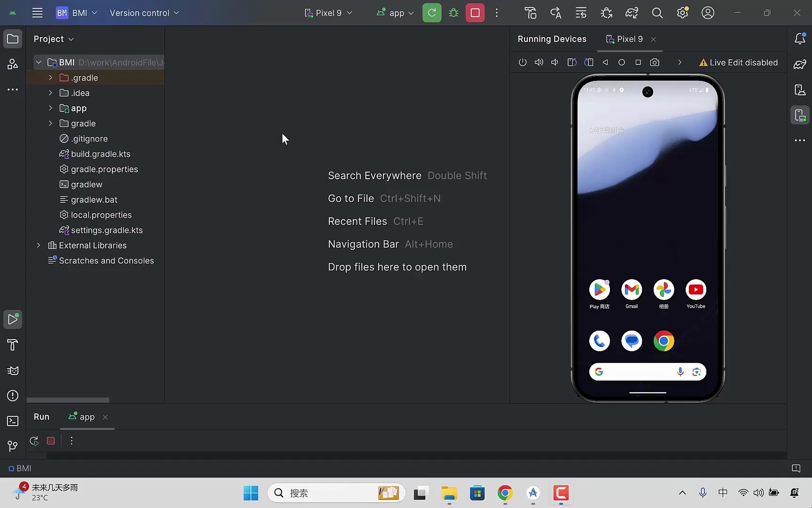Open the main hamburger menu
Screen dimensions: 812x508
coord(37,13)
